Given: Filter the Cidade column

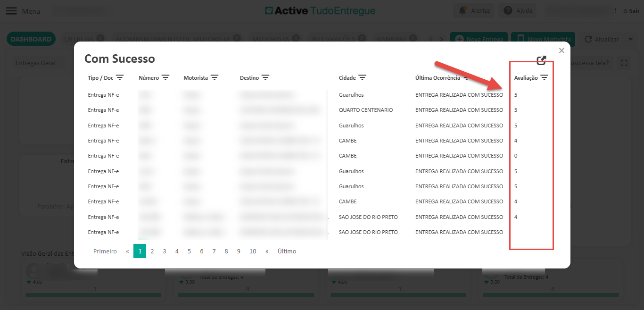Looking at the screenshot, I should (x=362, y=77).
